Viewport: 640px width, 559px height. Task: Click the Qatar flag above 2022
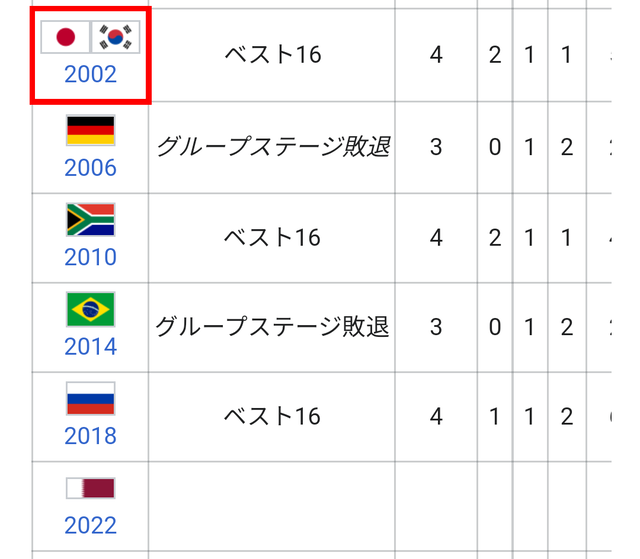coord(91,488)
